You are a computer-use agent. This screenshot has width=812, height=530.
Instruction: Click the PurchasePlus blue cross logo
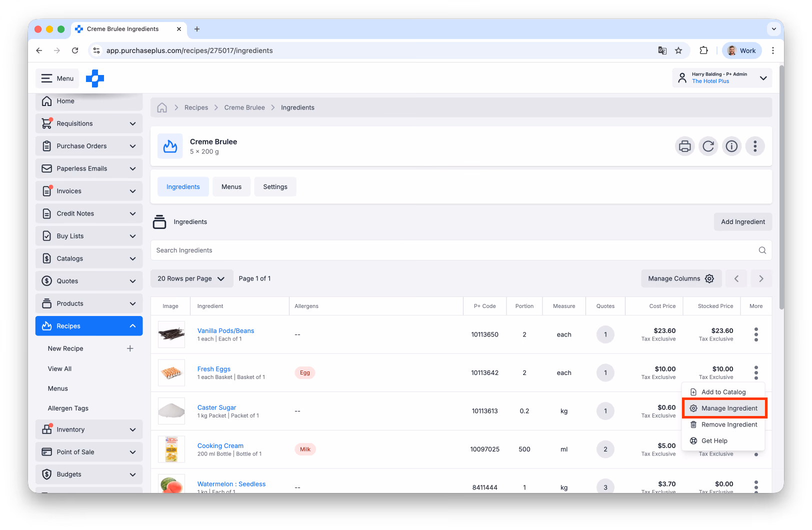pyautogui.click(x=95, y=78)
